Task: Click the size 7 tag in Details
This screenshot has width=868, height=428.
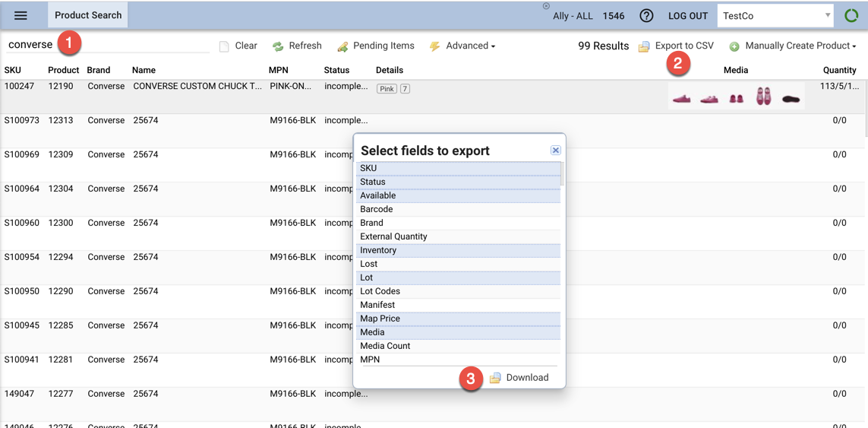Action: tap(405, 89)
